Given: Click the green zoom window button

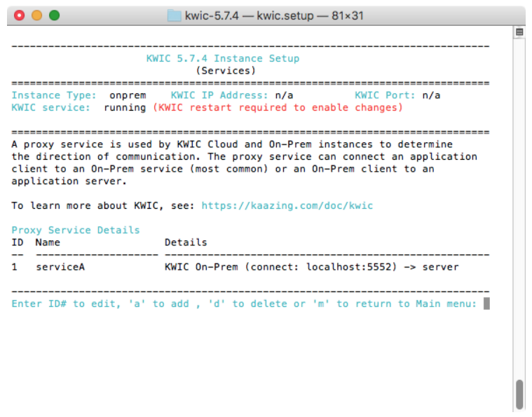Looking at the screenshot, I should coord(54,15).
